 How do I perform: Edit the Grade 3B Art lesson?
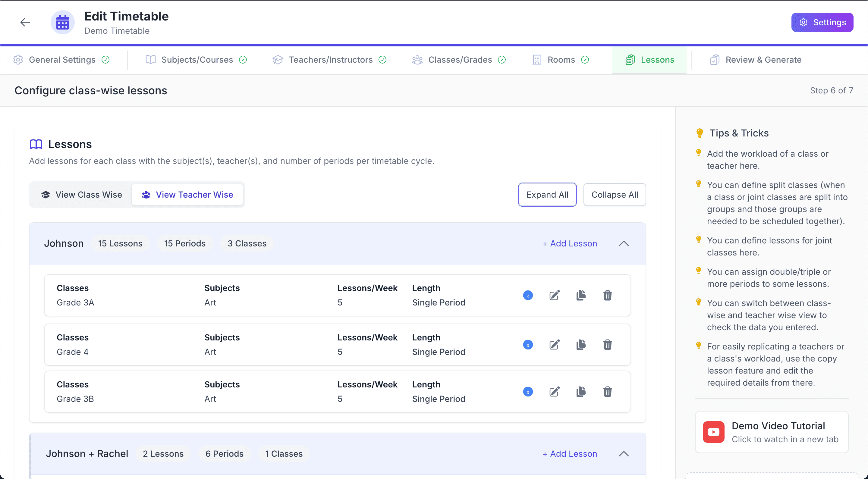555,392
